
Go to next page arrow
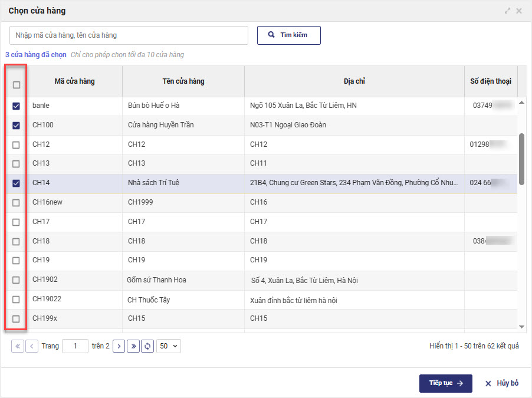click(119, 346)
